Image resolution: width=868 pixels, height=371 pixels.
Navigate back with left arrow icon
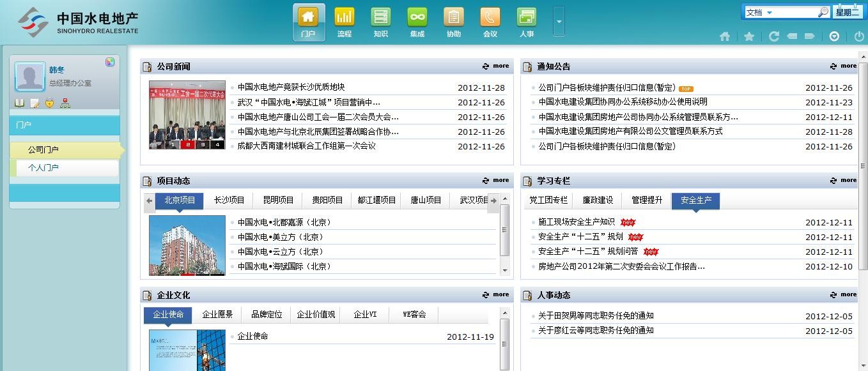[792, 36]
